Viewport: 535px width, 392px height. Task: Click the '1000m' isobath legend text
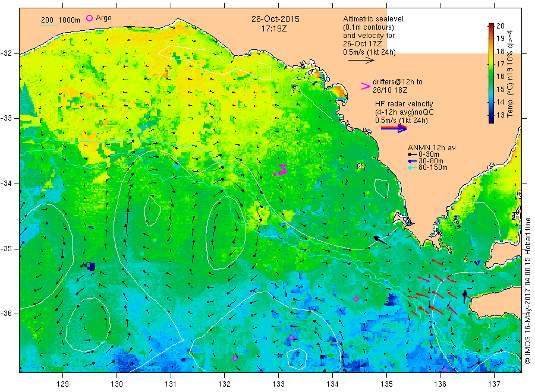click(x=70, y=20)
